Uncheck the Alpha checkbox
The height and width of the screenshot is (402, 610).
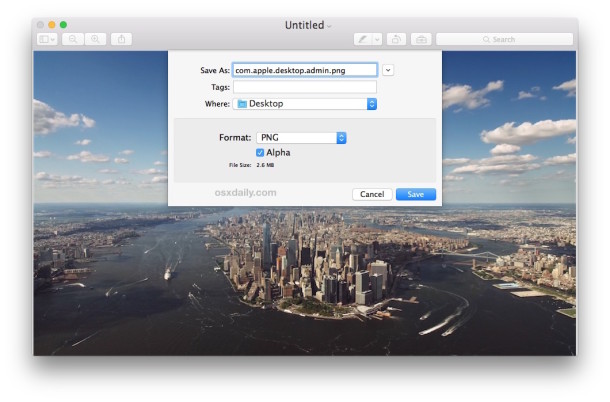[x=260, y=152]
